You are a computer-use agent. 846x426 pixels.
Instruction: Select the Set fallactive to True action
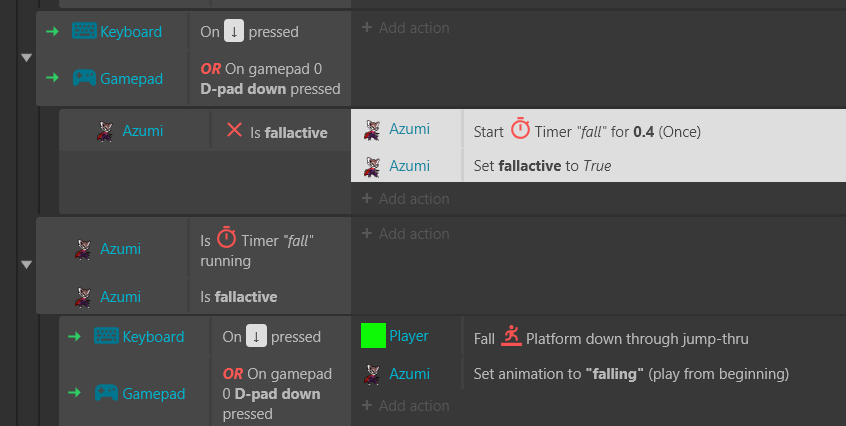[x=598, y=166]
